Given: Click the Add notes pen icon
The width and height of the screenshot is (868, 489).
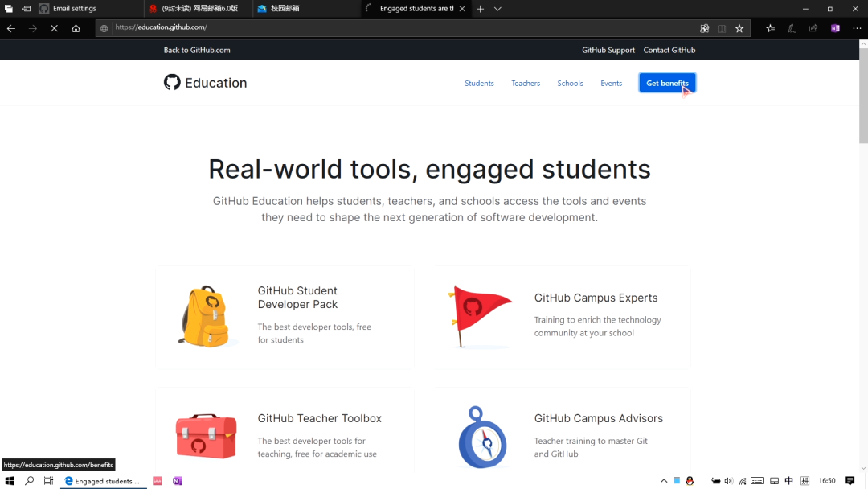Looking at the screenshot, I should (792, 28).
